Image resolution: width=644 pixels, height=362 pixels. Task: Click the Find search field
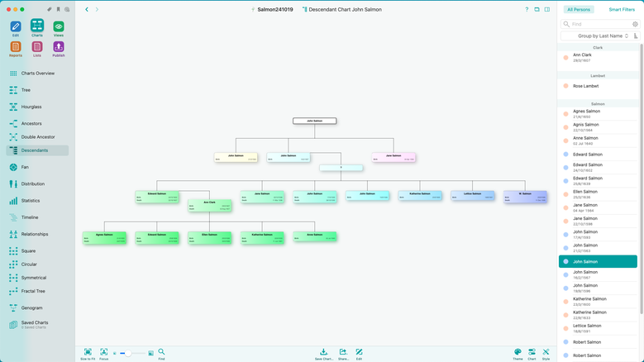click(x=600, y=24)
